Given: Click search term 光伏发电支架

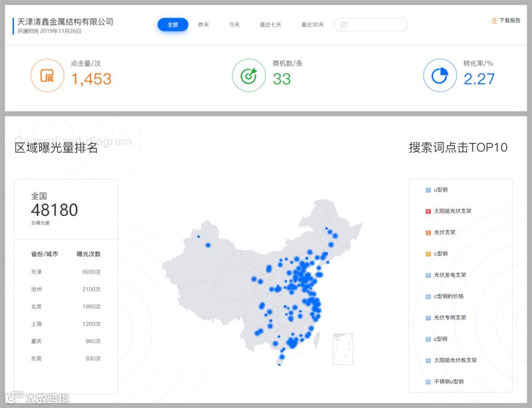Looking at the screenshot, I should (450, 275).
